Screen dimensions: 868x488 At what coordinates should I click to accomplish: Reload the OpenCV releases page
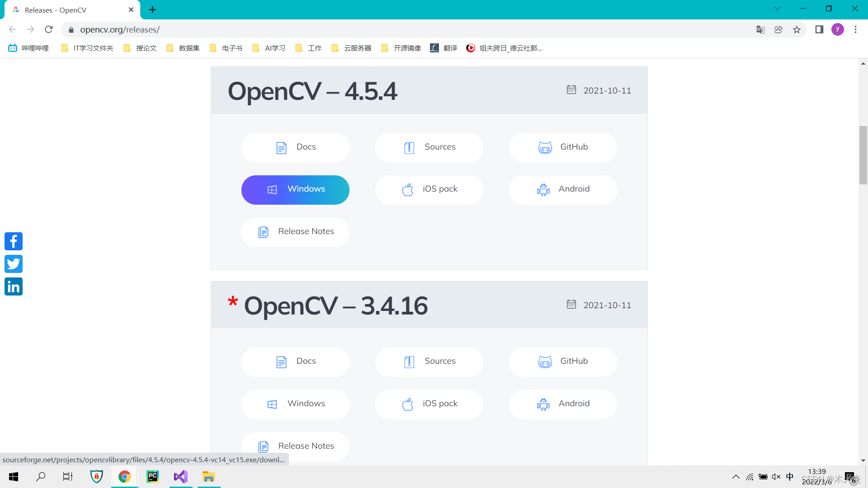49,29
